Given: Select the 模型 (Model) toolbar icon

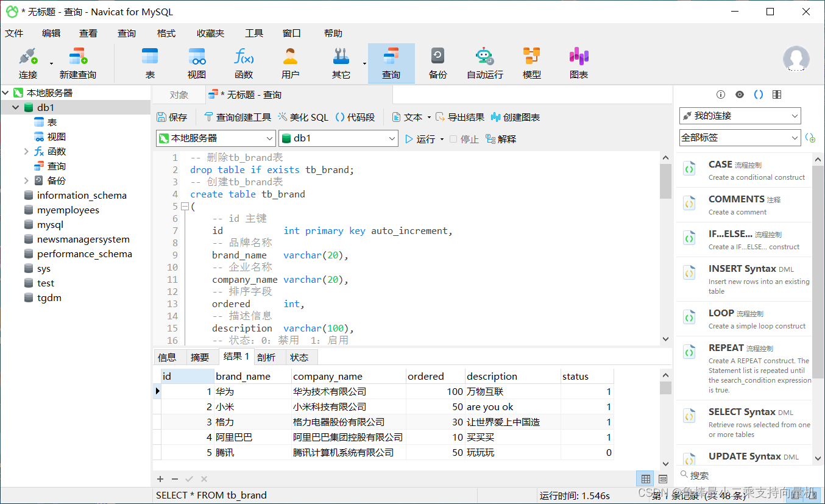Looking at the screenshot, I should coord(531,61).
